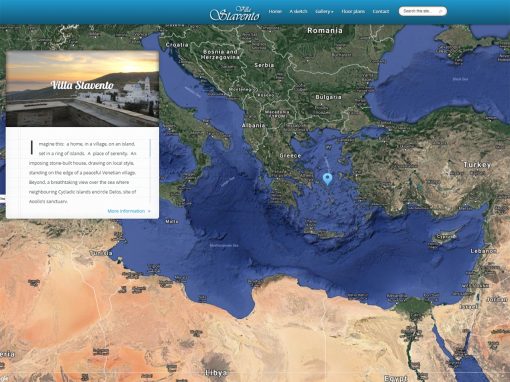The height and width of the screenshot is (382, 510).
Task: Click the search magnifier icon
Action: pos(441,12)
